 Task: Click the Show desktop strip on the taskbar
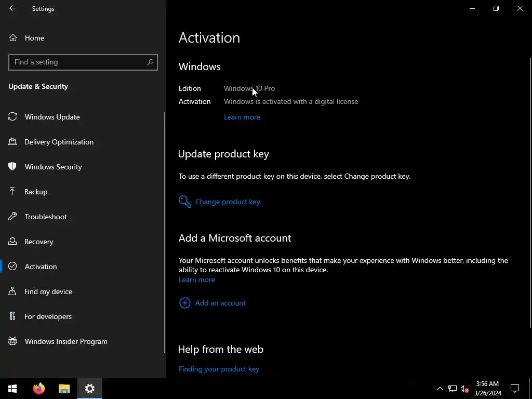click(530, 389)
